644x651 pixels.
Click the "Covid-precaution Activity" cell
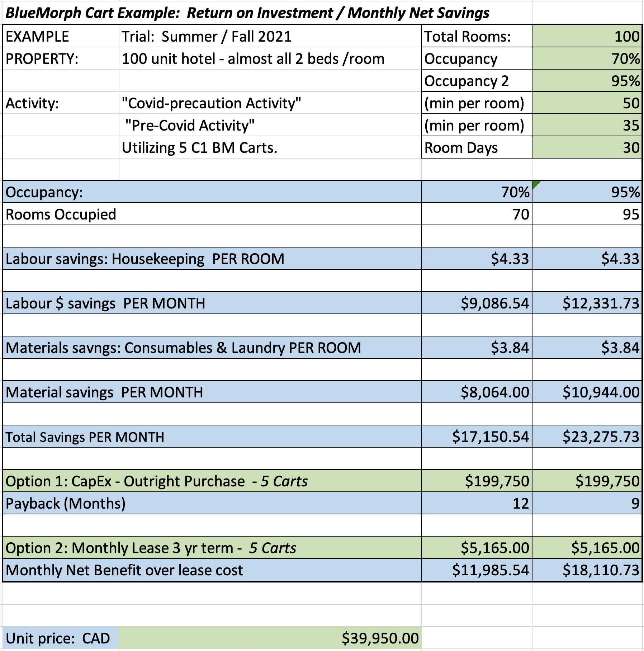[x=270, y=103]
